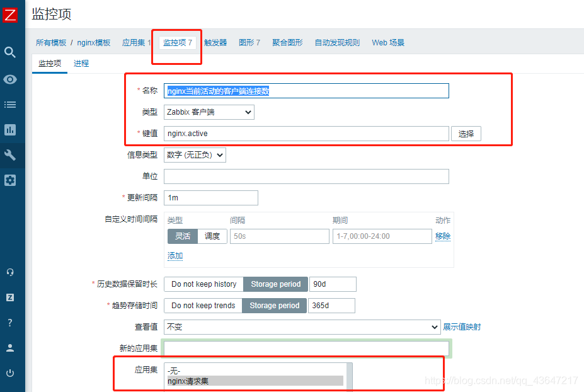
Task: Click the Support headset icon
Action: (x=10, y=272)
